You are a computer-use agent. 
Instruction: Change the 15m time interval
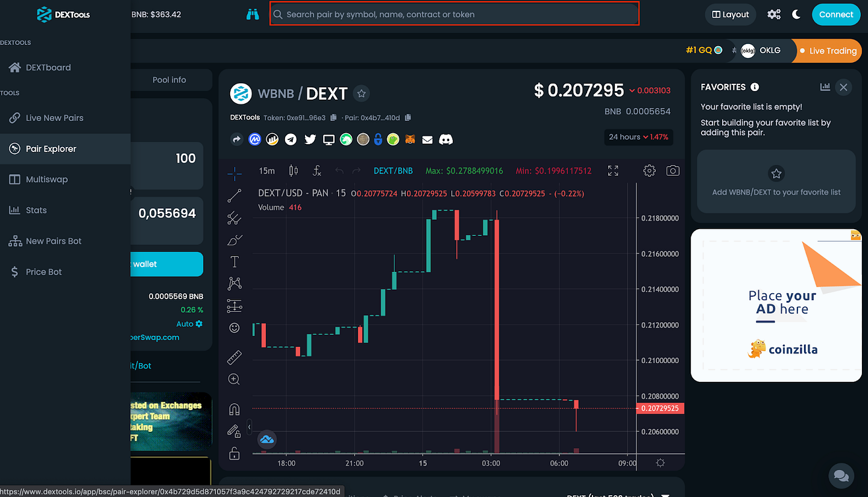coord(267,171)
